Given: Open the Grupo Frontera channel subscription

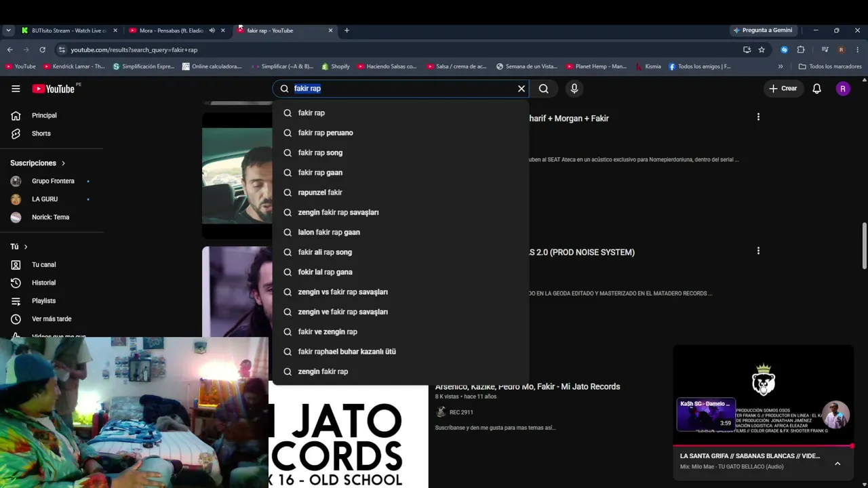Looking at the screenshot, I should tap(52, 181).
